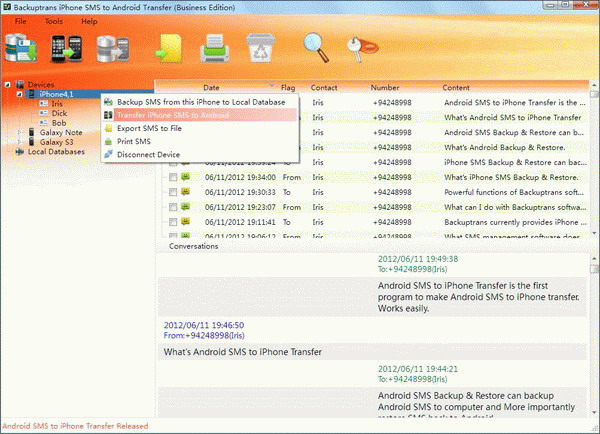Click the Devices root node icon

pyautogui.click(x=20, y=85)
